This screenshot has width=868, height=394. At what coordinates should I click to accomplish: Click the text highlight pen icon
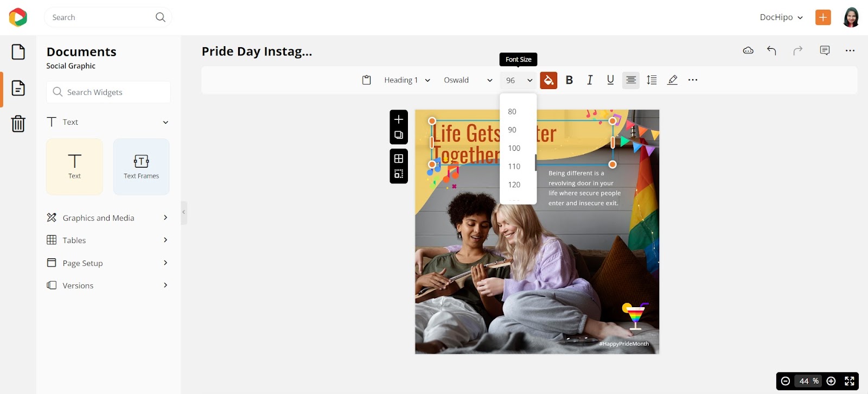[x=673, y=80]
